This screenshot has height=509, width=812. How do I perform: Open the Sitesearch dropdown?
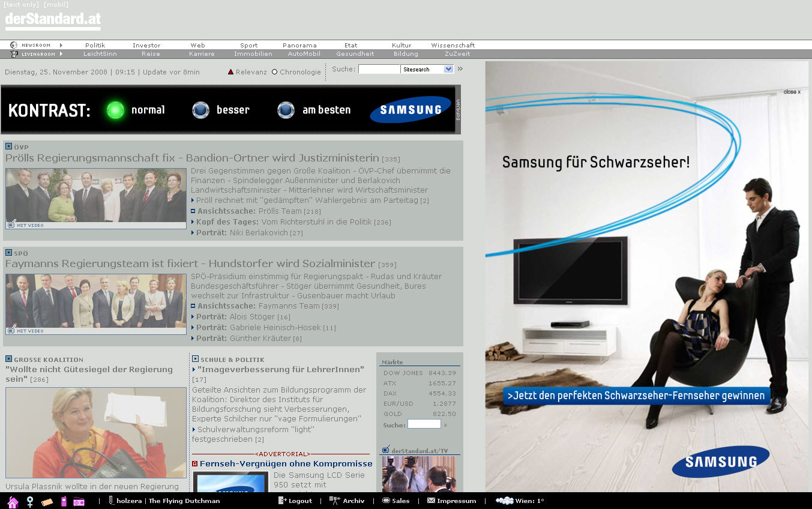click(448, 69)
